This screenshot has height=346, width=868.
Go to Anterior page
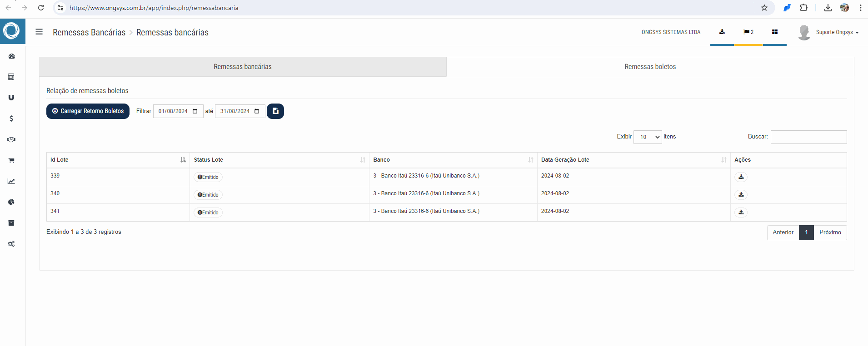coord(783,232)
